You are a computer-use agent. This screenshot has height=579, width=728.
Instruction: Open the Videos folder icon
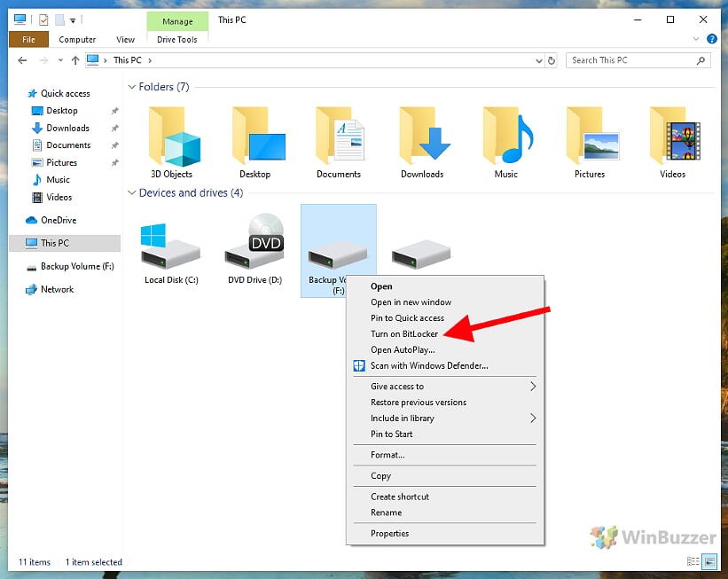pyautogui.click(x=673, y=137)
